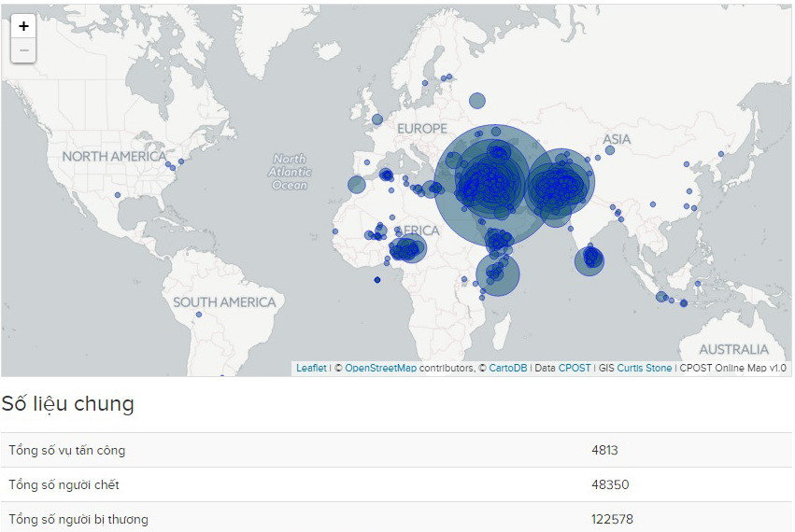
Task: Click the zoom out minus button
Action: (x=23, y=50)
